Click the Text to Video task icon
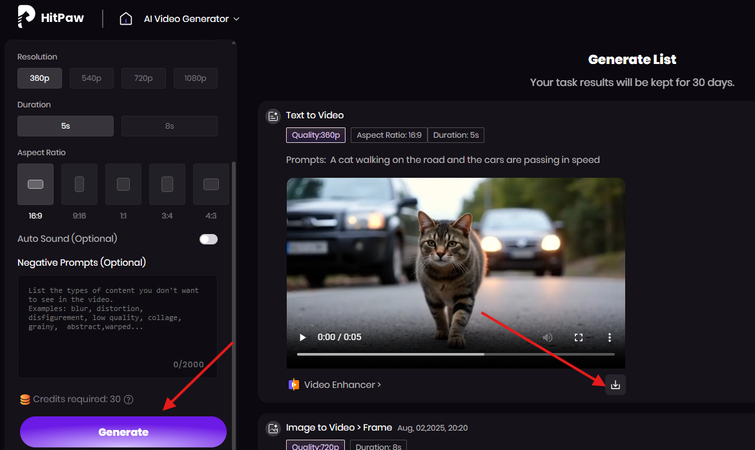The height and width of the screenshot is (450, 755). click(x=273, y=116)
